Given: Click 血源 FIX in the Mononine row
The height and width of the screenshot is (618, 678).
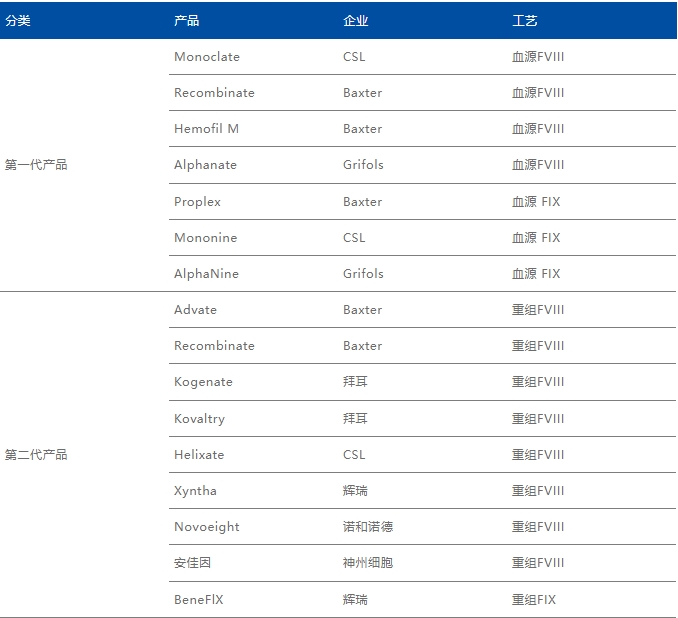Looking at the screenshot, I should click(536, 237).
